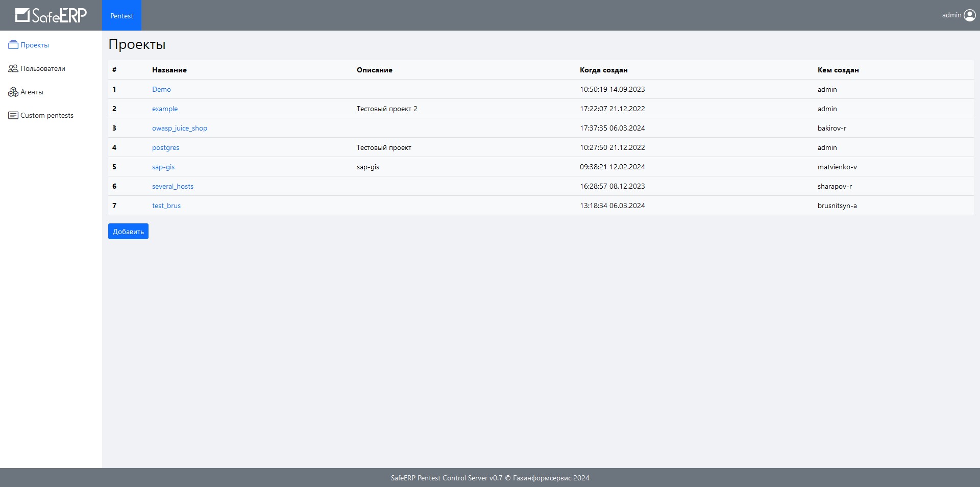Open the postgres project link
The width and height of the screenshot is (980, 487).
(165, 147)
